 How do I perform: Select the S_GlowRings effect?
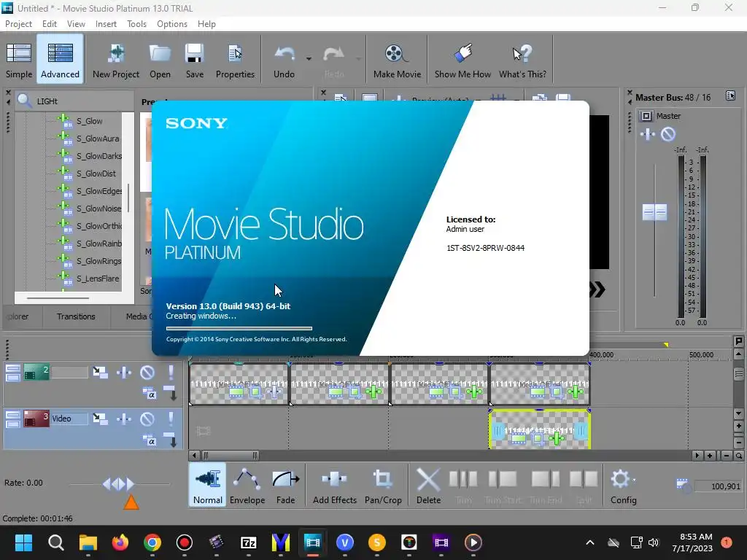98,261
